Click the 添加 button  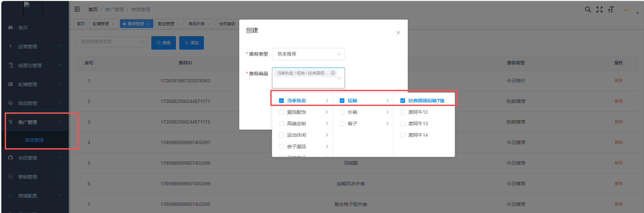click(191, 43)
